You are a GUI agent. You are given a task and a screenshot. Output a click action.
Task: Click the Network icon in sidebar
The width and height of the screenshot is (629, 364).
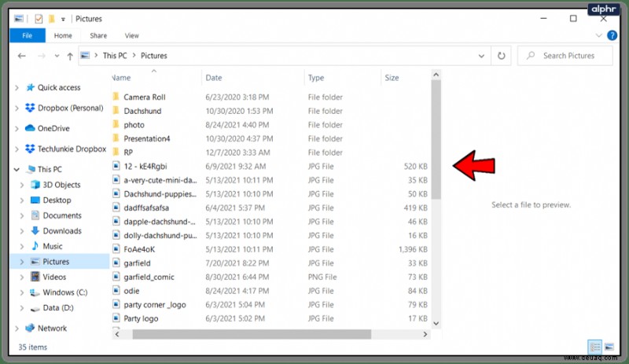click(x=30, y=328)
